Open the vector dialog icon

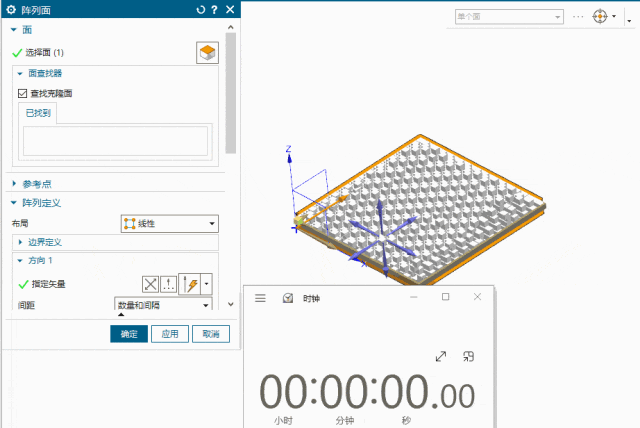(x=170, y=285)
